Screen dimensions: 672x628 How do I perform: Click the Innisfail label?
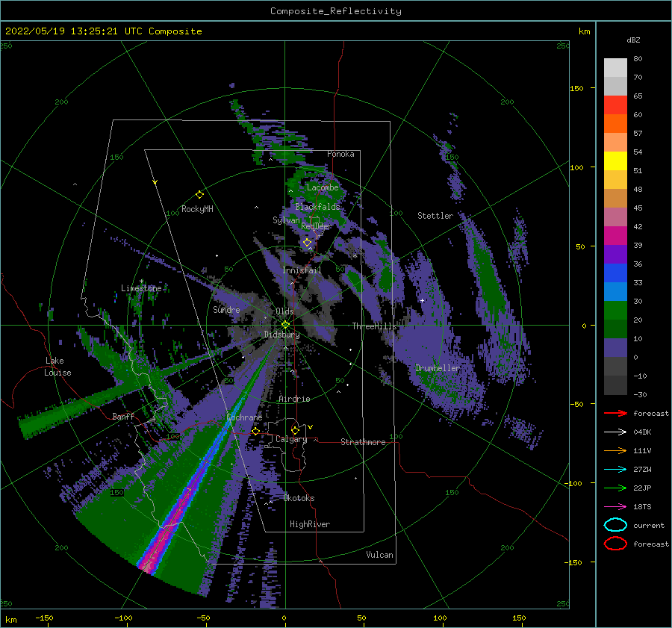point(302,270)
